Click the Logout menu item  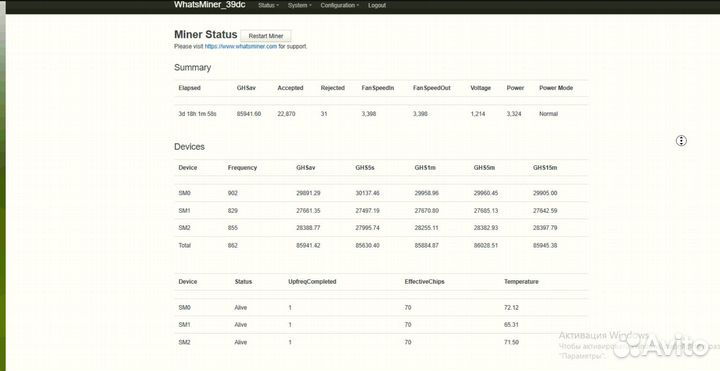377,6
